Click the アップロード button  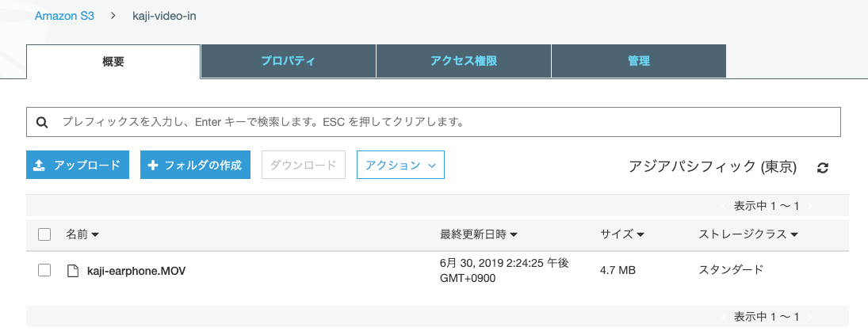click(78, 166)
